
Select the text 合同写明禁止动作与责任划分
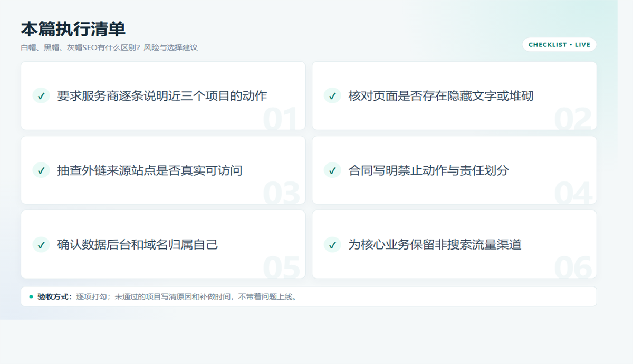(x=428, y=170)
